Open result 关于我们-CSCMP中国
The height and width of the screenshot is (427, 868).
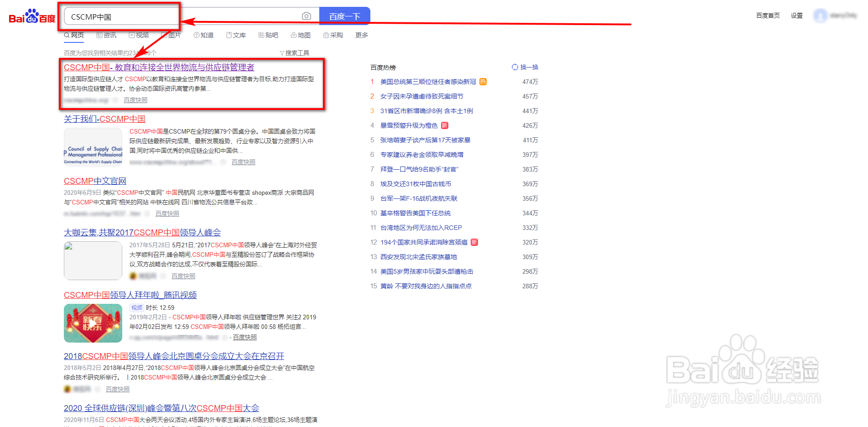coord(104,119)
